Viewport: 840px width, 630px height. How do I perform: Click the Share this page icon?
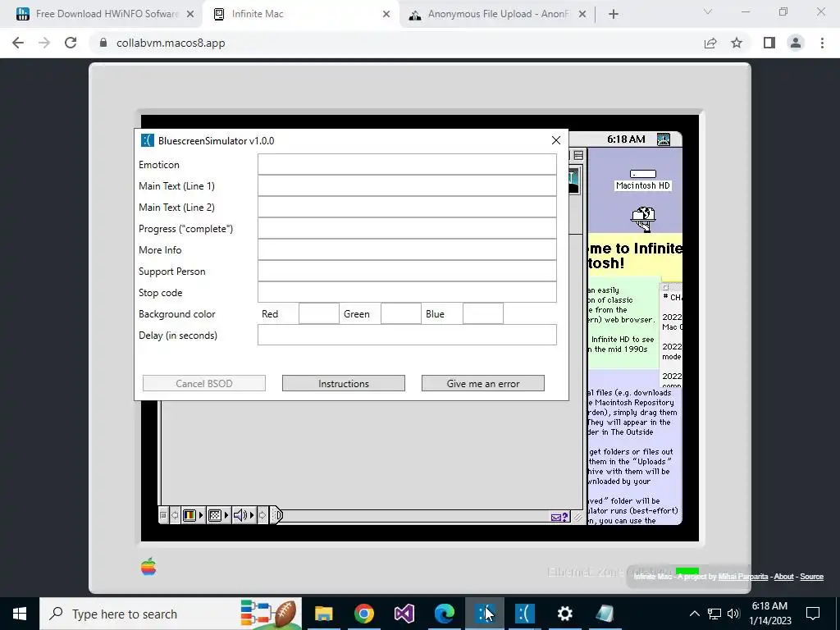710,43
